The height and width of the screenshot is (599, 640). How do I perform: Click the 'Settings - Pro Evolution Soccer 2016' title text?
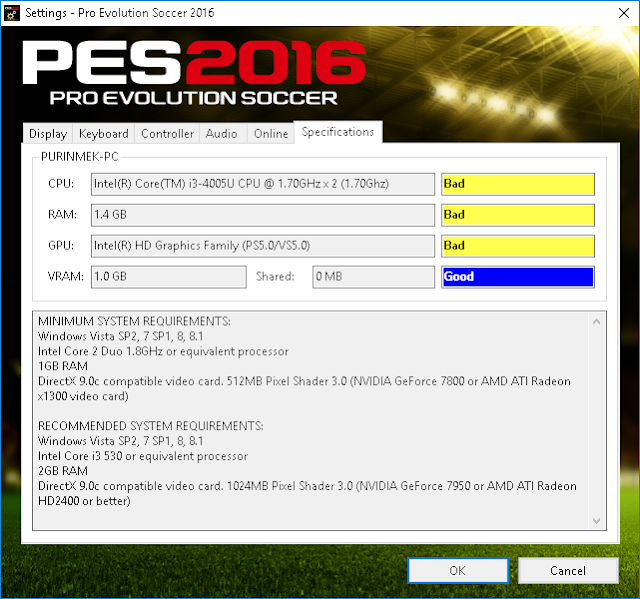(x=120, y=13)
